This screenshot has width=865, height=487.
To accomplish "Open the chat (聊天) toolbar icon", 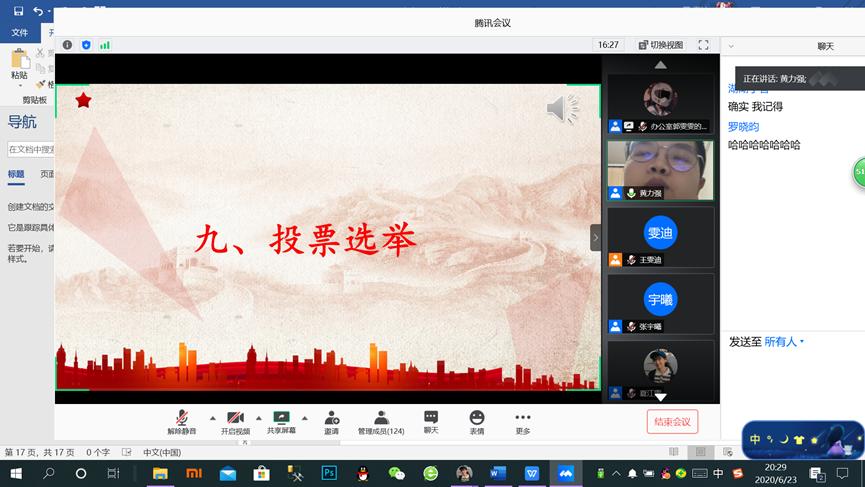I will pyautogui.click(x=430, y=421).
